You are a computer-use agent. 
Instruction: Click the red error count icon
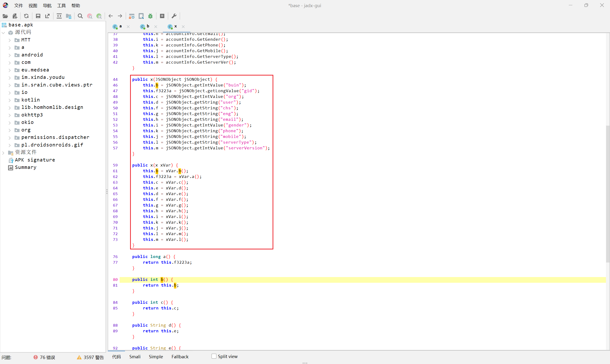click(x=36, y=357)
